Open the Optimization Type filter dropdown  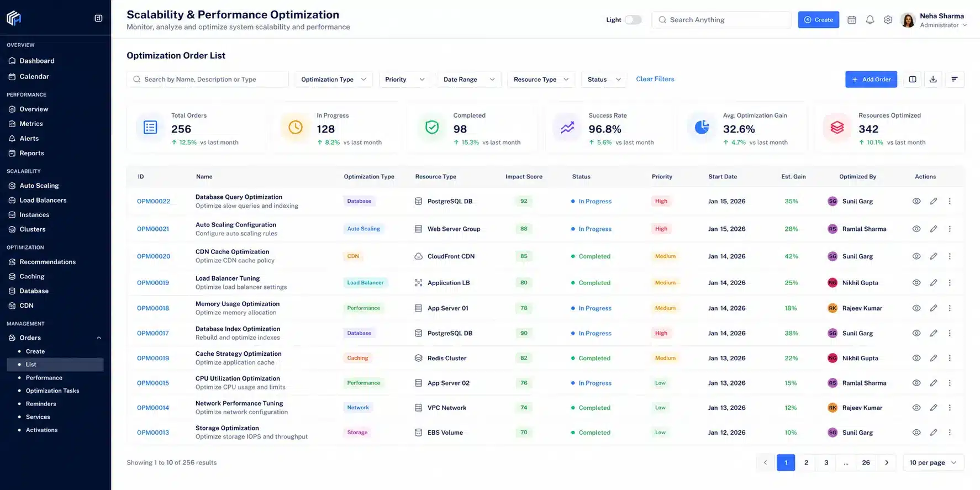[334, 80]
